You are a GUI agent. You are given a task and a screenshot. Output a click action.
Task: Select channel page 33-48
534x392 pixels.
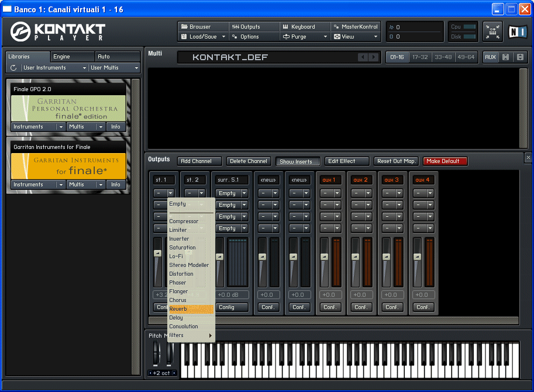tap(443, 57)
